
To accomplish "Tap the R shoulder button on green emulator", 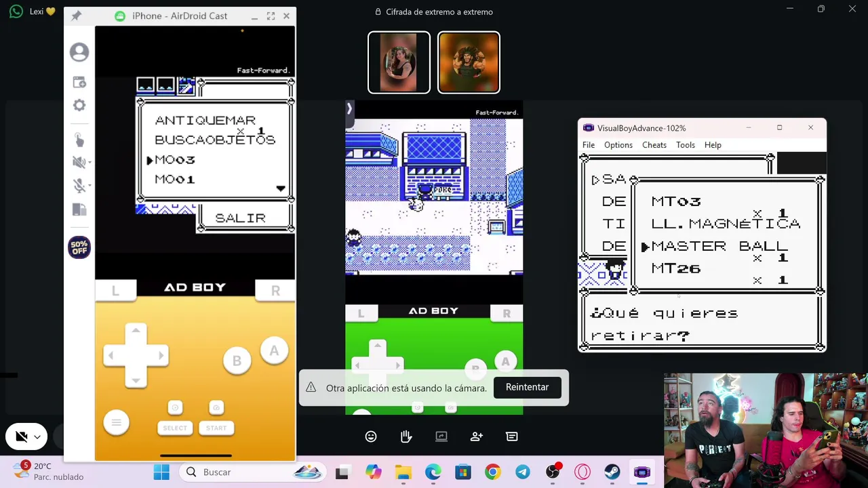I will pos(507,313).
